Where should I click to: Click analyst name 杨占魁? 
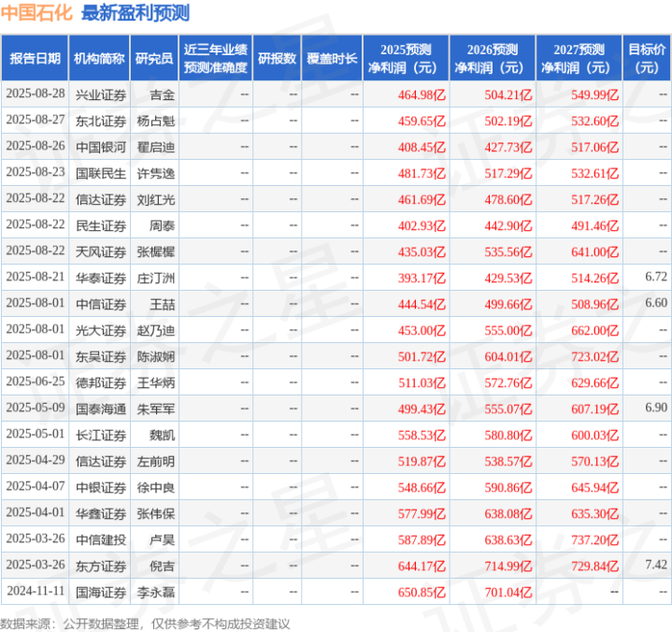[x=156, y=121]
